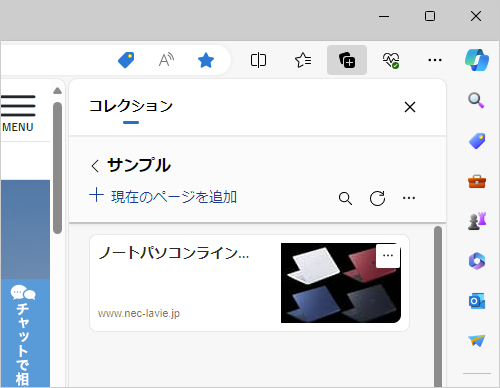Toggle the blue favorite star for this page

point(206,60)
